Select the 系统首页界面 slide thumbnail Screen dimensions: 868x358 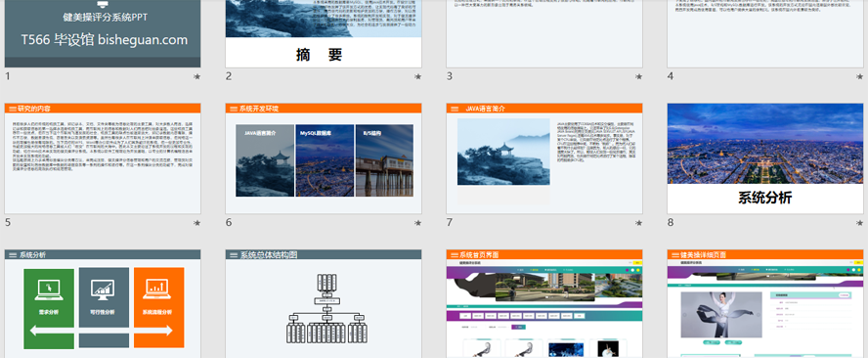pyautogui.click(x=544, y=303)
